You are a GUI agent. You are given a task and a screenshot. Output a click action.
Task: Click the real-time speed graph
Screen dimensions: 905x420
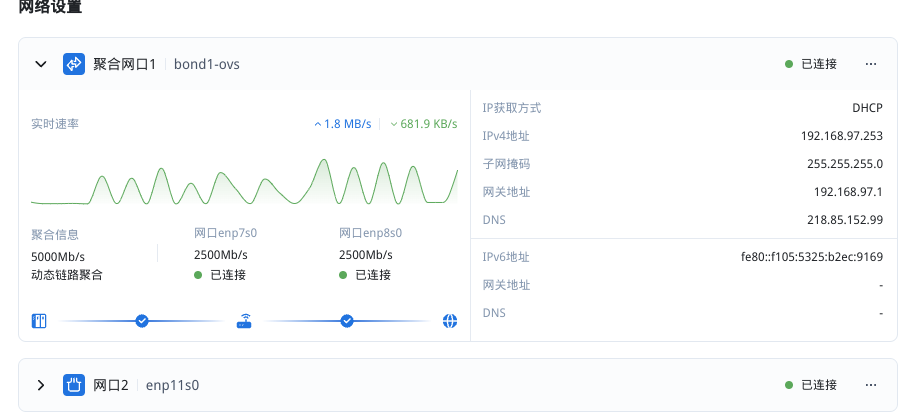click(x=244, y=180)
